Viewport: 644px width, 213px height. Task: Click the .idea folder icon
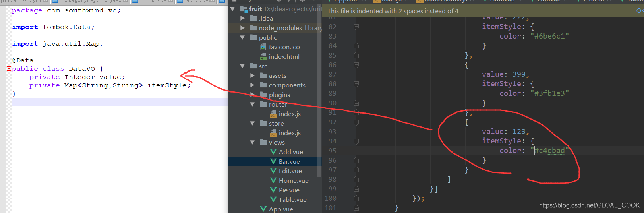[x=253, y=18]
